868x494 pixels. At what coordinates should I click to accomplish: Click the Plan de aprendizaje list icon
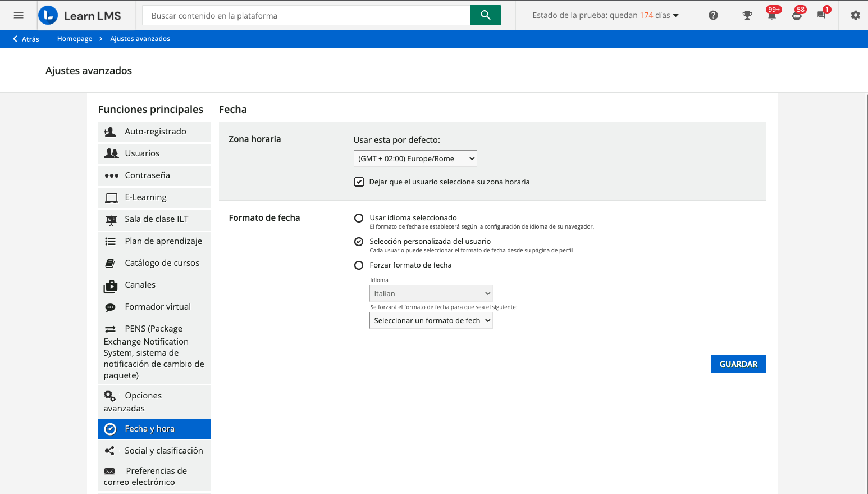click(111, 241)
